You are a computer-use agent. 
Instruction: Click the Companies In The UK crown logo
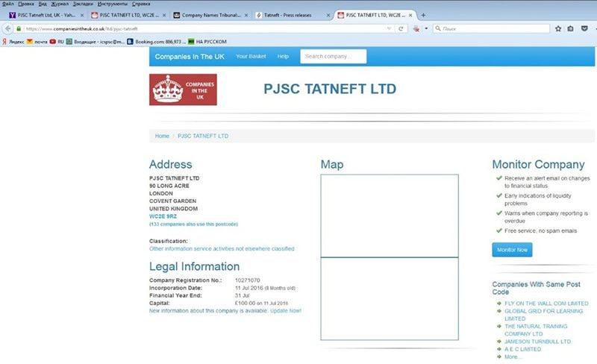pos(183,90)
